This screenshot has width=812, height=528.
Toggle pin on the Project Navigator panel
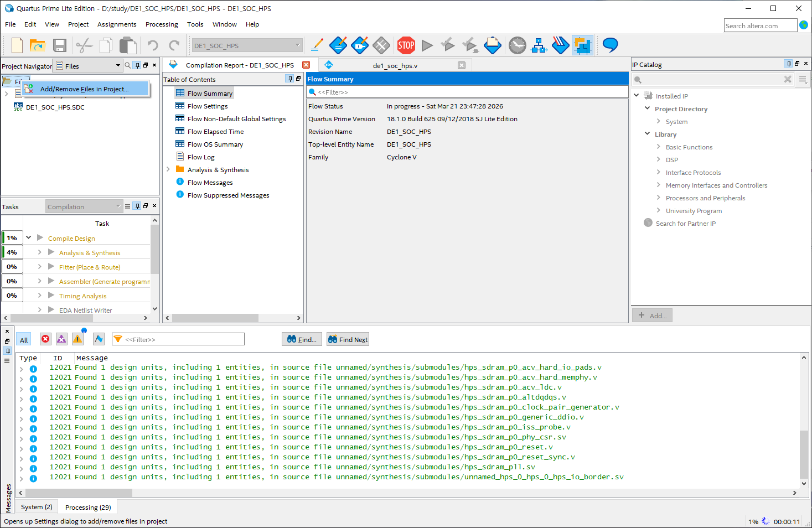(137, 65)
